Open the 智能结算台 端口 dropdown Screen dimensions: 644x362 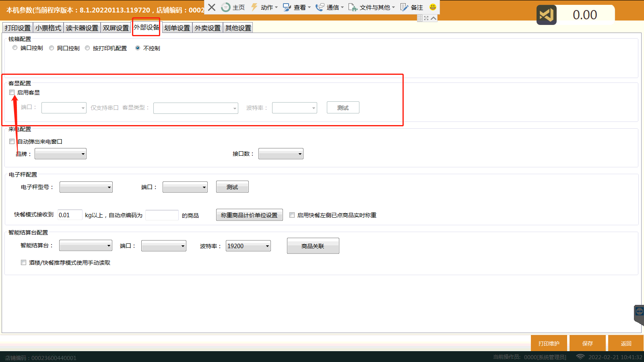click(164, 246)
